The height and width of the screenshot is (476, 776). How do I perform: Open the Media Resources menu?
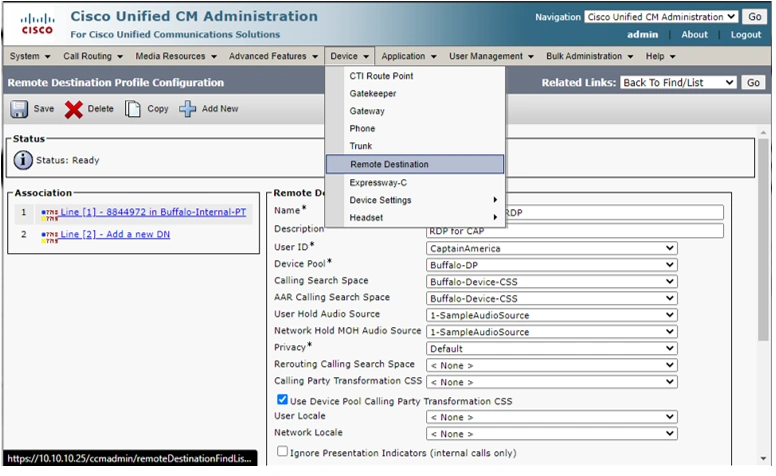tap(176, 56)
